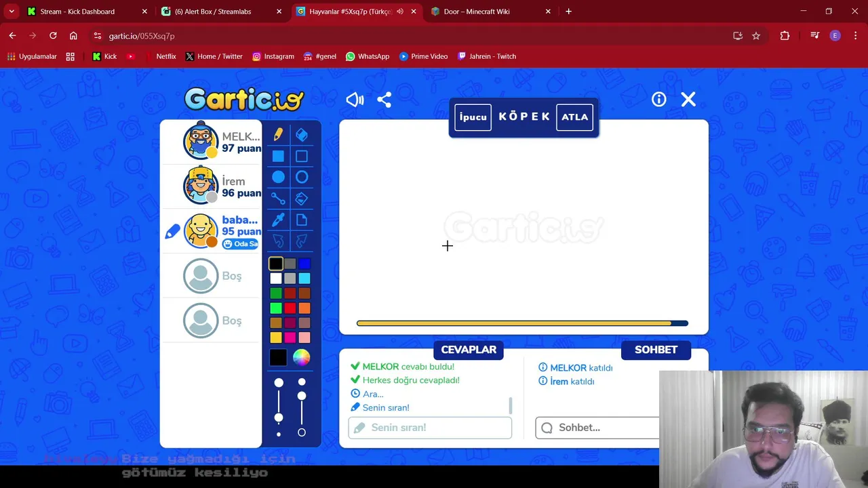
Task: Choose the outlined rectangle tool
Action: [x=302, y=157]
